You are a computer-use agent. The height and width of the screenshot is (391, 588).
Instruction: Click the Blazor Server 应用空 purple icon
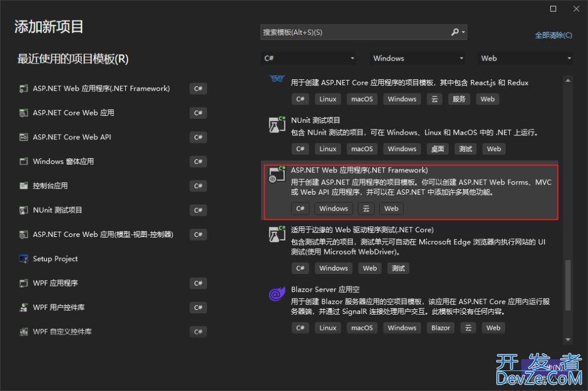tap(277, 294)
